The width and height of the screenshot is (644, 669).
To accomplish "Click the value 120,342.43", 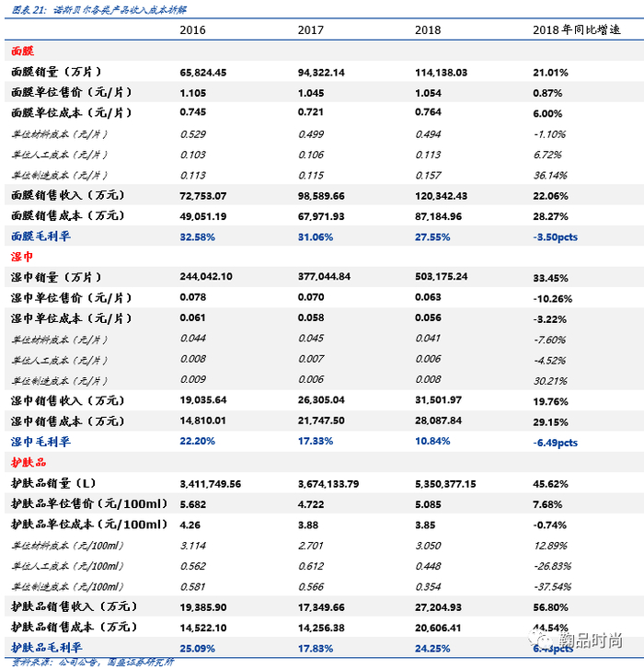I will [441, 196].
